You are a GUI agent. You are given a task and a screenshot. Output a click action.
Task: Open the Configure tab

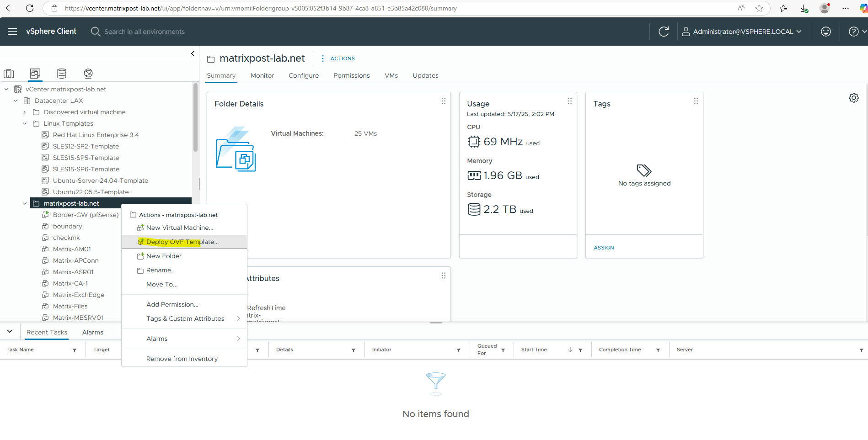click(x=304, y=75)
